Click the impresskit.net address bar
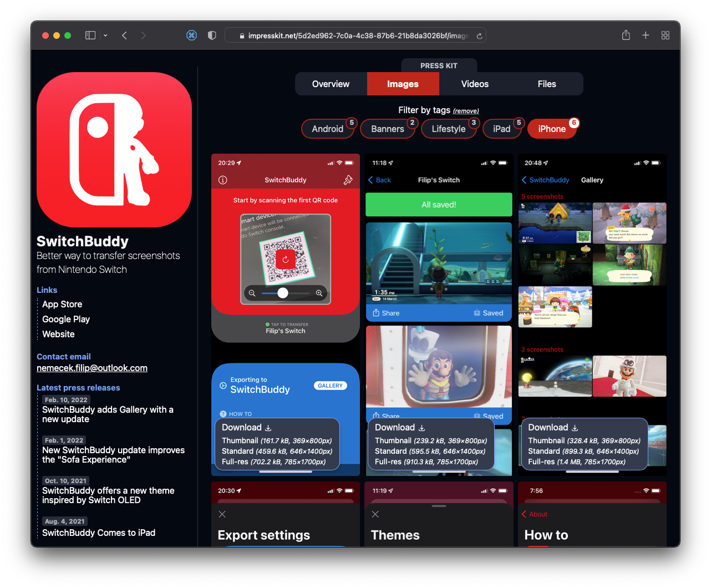 [x=355, y=36]
